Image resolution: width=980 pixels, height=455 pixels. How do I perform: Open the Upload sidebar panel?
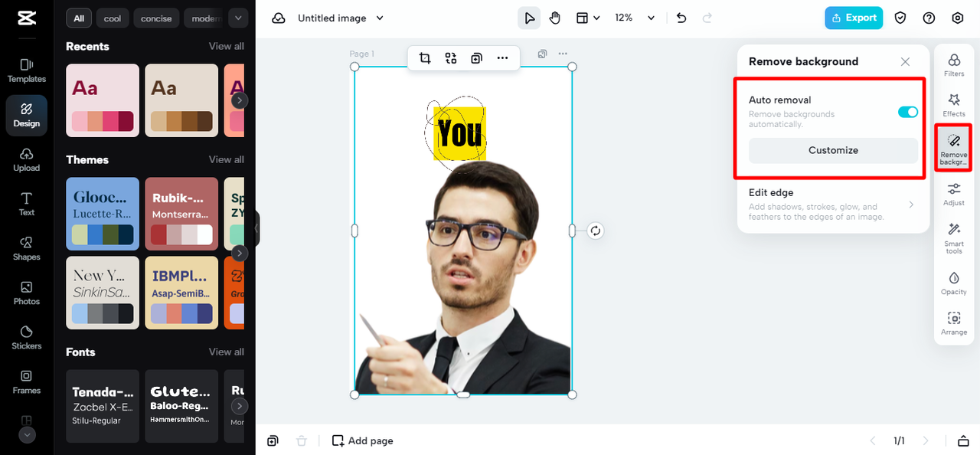click(x=27, y=159)
